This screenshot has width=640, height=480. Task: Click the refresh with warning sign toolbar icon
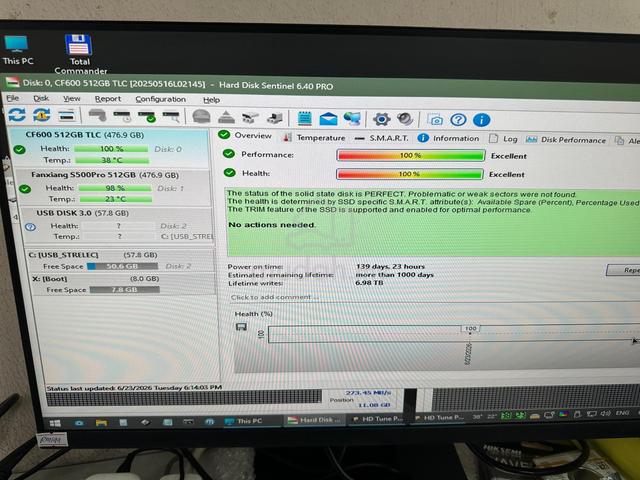42,115
